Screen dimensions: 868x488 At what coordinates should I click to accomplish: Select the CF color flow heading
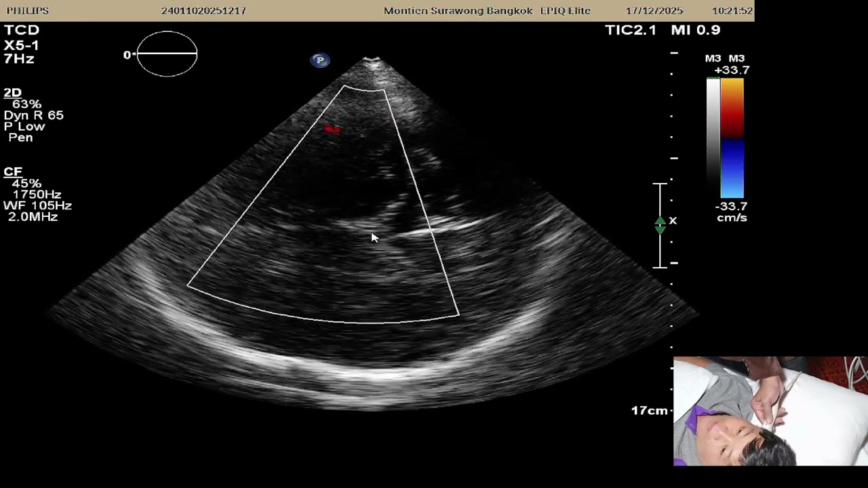[x=13, y=172]
